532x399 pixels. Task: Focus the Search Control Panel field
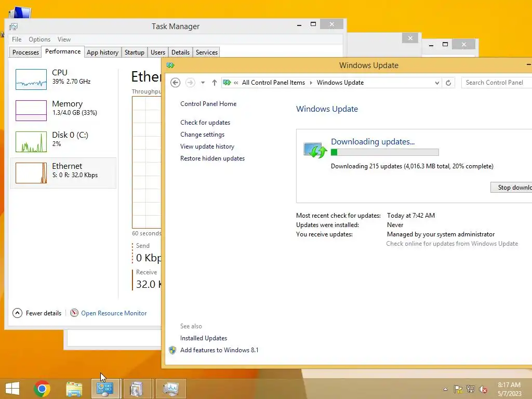tap(497, 83)
